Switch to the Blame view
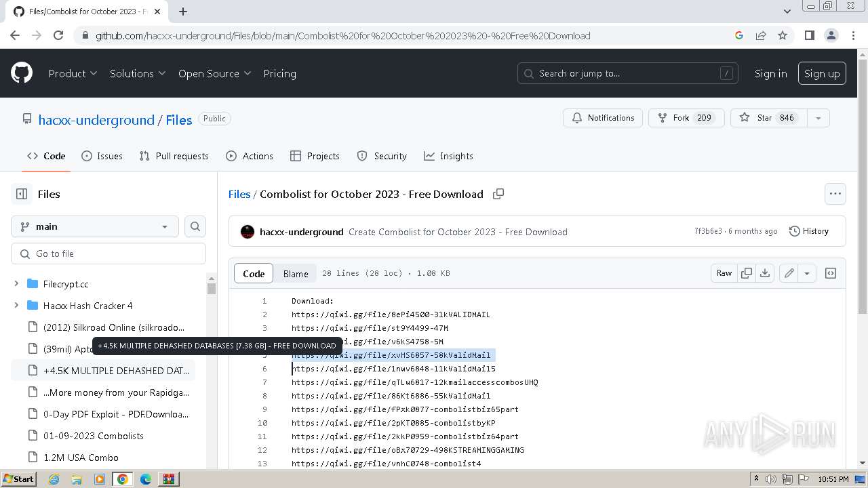Image resolution: width=868 pixels, height=488 pixels. point(296,274)
